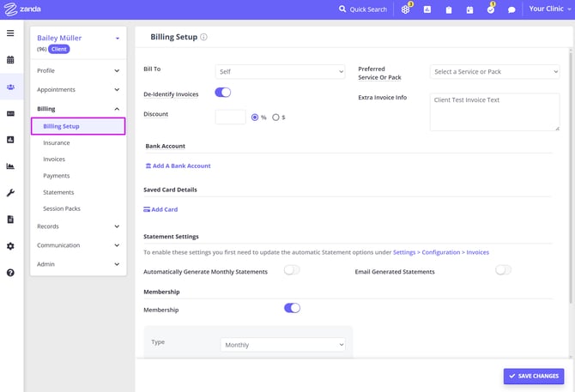Open the settings gear icon in sidebar
This screenshot has height=392, width=575.
pyautogui.click(x=10, y=246)
